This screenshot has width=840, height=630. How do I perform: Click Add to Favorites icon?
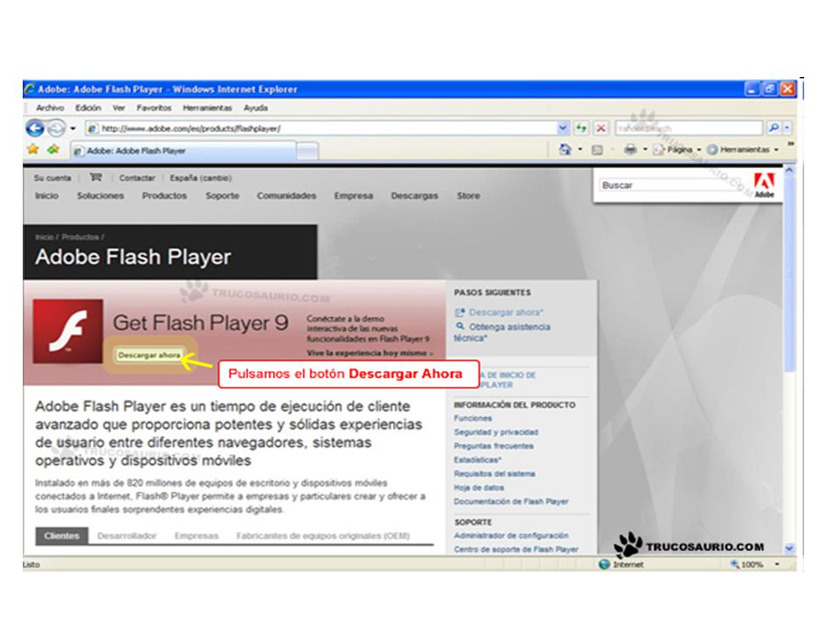[x=53, y=150]
